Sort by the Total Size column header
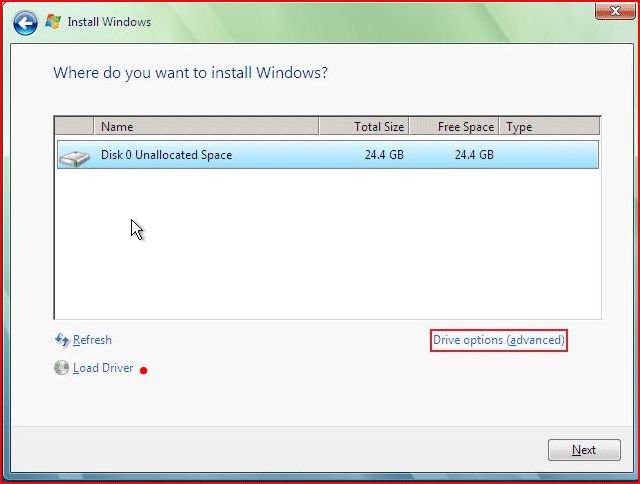 tap(364, 127)
